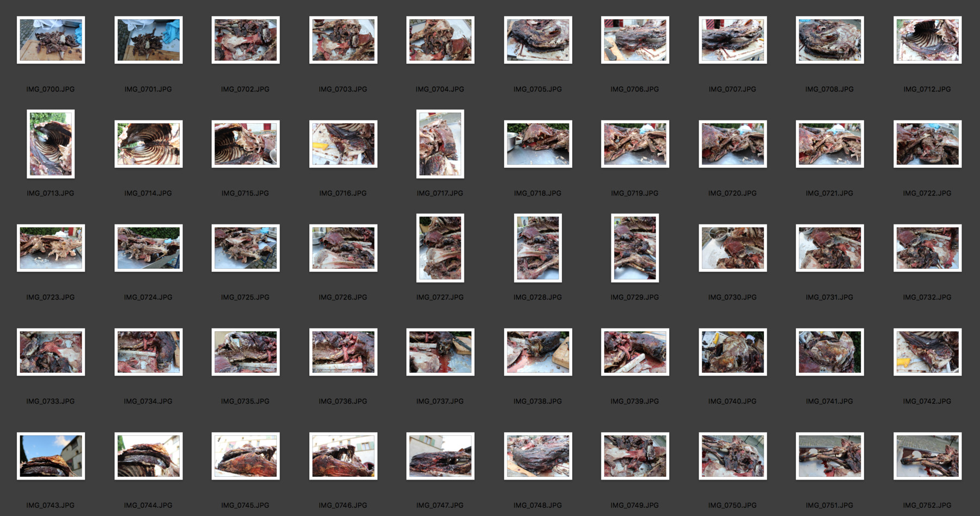This screenshot has height=516, width=980.
Task: Click the IMG_0718.JPG file name
Action: tap(538, 193)
